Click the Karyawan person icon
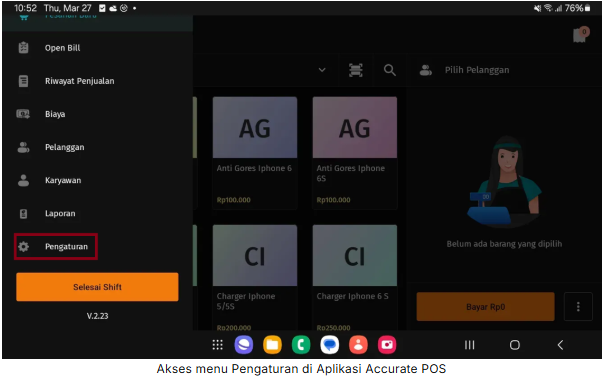 [23, 180]
